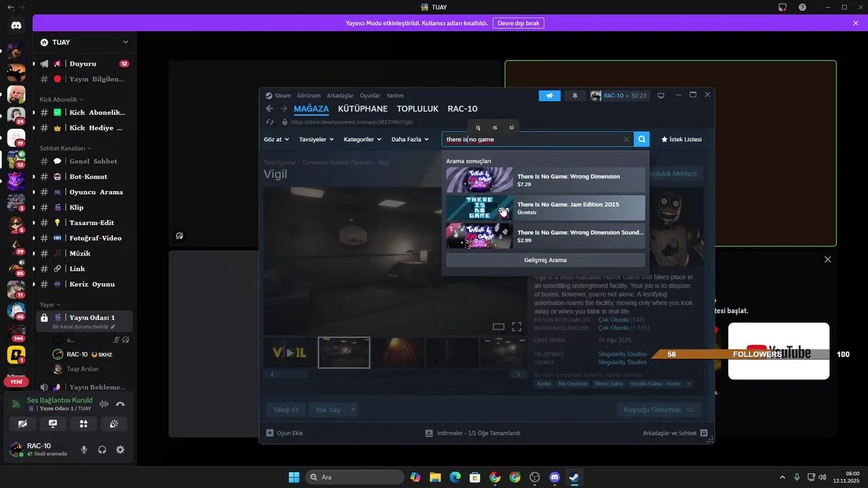Switch to the TOPLULUK tab
Screen dimensions: 868x488
(x=418, y=108)
